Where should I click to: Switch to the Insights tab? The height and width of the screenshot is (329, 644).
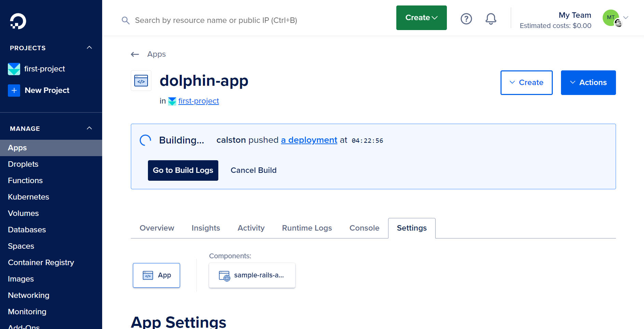(206, 228)
